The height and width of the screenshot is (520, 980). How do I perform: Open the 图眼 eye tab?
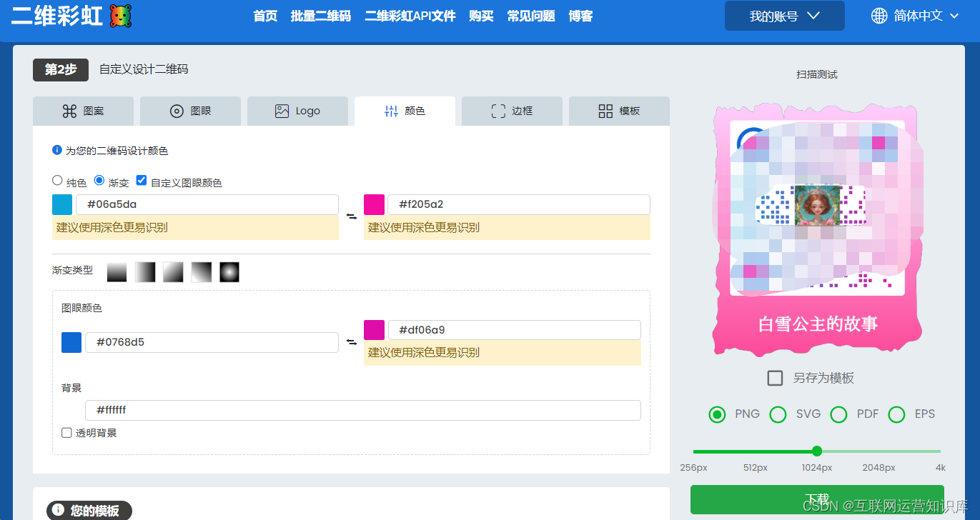(190, 111)
